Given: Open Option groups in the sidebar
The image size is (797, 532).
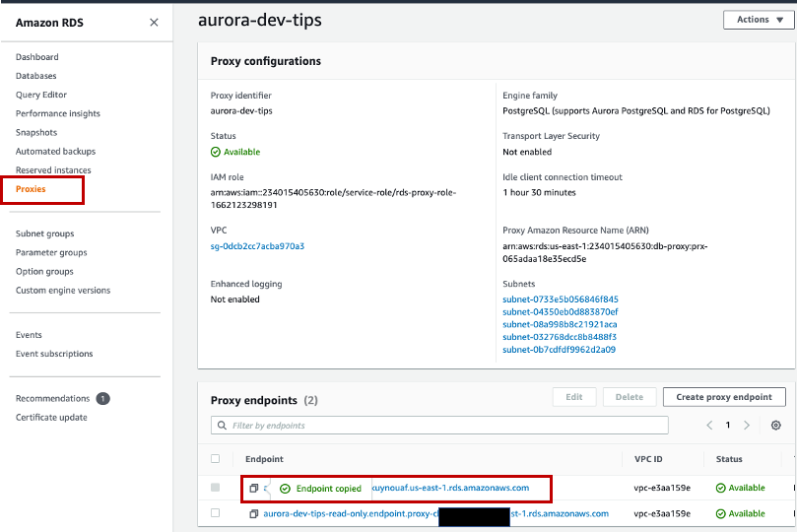Looking at the screenshot, I should [44, 271].
